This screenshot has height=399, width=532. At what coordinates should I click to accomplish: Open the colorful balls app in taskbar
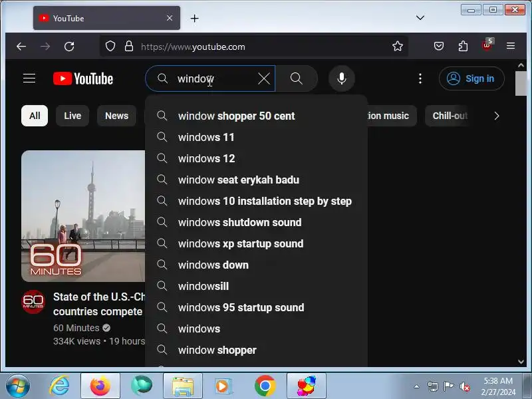pyautogui.click(x=307, y=386)
